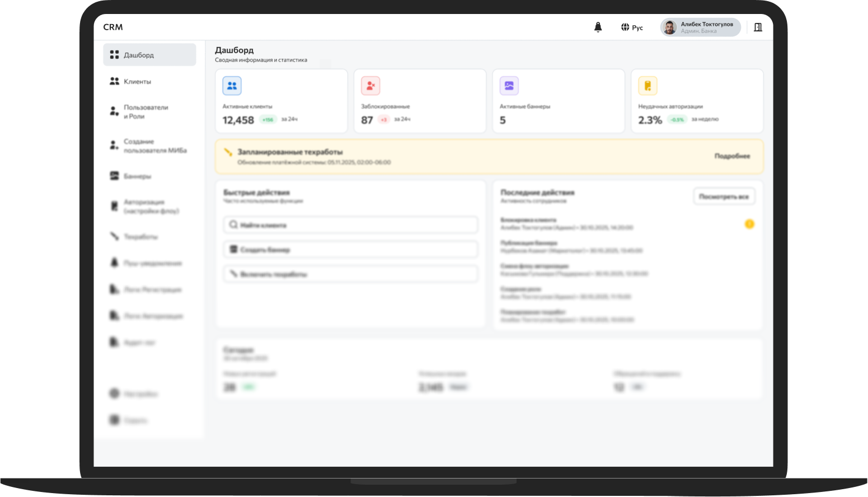Open Настройки via the gear icon
Viewport: 868px width, 497px height.
(114, 393)
